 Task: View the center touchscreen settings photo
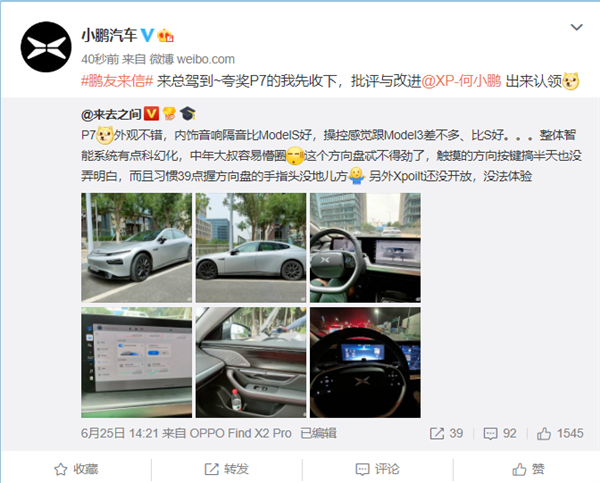coord(137,362)
